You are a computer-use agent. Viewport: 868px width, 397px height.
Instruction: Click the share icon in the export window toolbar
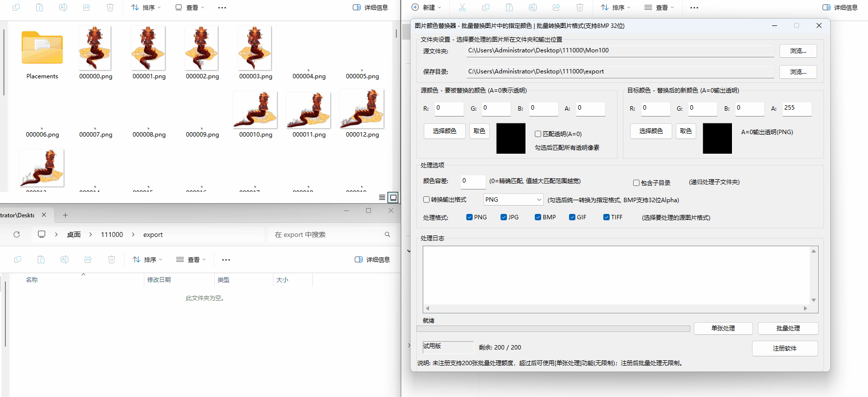pos(88,259)
